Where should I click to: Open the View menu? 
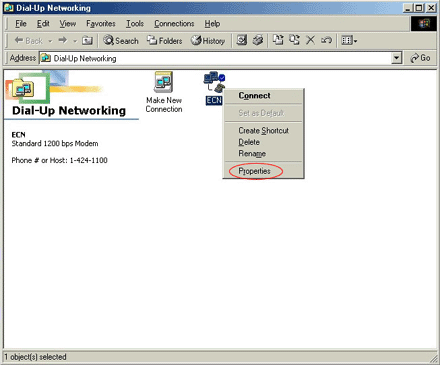coord(68,24)
